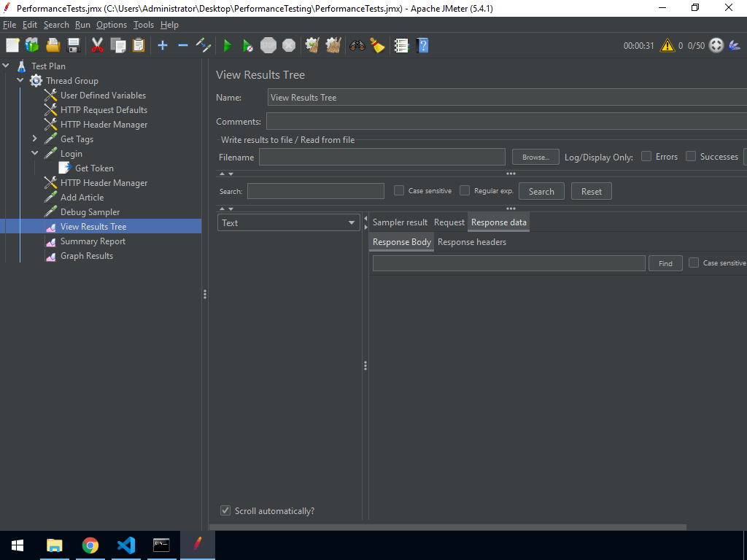Click the Shutdown test icon
Image resolution: width=747 pixels, height=560 pixels.
tap(289, 45)
